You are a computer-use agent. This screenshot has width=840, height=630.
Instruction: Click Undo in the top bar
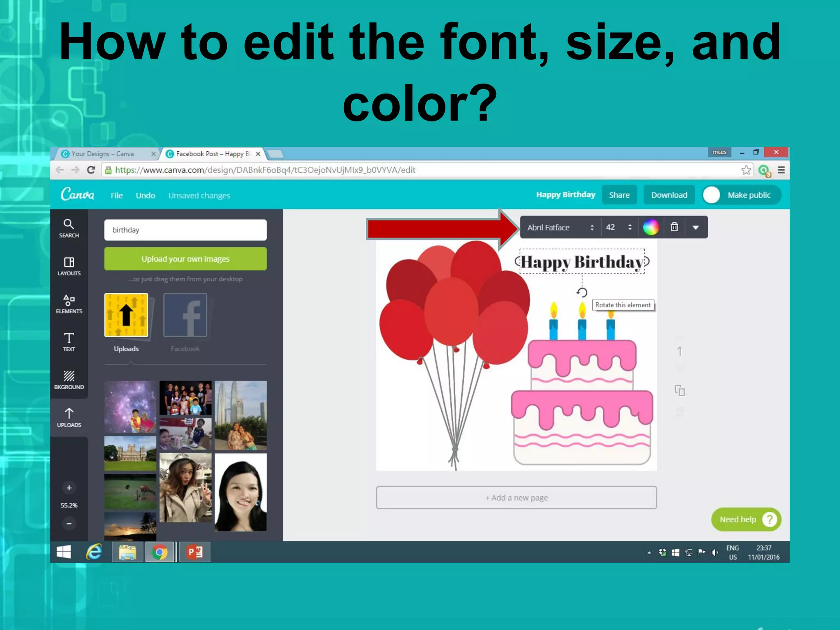(146, 196)
